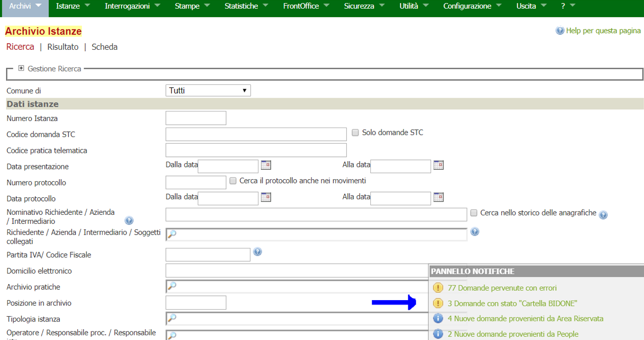Click magnifier icon in Tipologia istanza field
Image resolution: width=644 pixels, height=340 pixels.
172,318
